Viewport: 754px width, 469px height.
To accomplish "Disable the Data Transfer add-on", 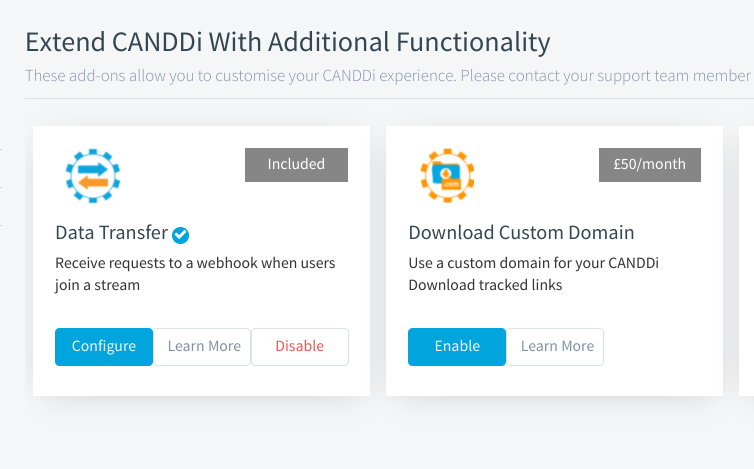I will (300, 347).
